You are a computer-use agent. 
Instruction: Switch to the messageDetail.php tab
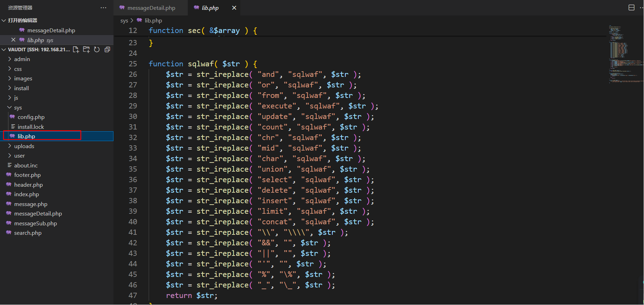click(151, 8)
